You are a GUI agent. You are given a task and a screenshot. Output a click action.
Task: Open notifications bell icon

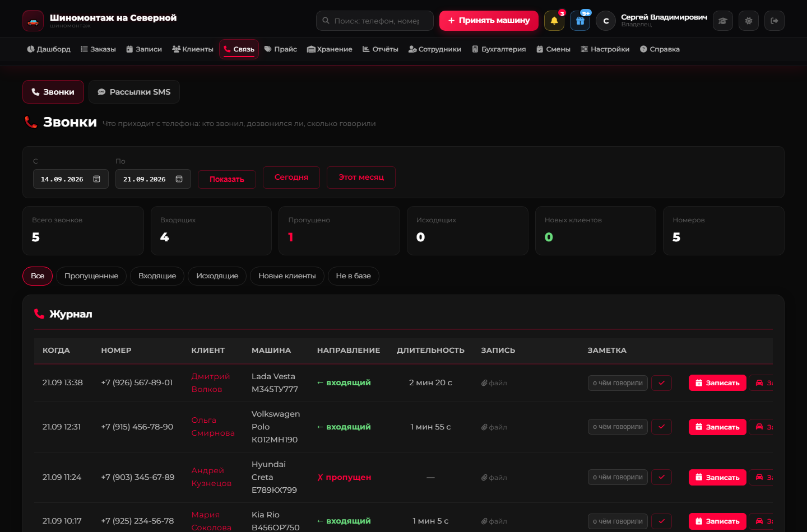point(554,21)
